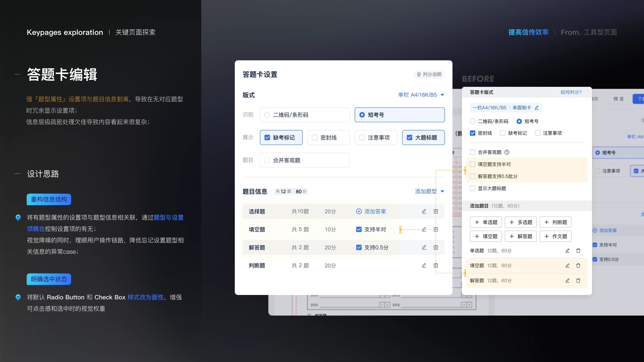Open 单栏 A4/16K/B5 版式 dropdown
The width and height of the screenshot is (644, 362).
421,95
